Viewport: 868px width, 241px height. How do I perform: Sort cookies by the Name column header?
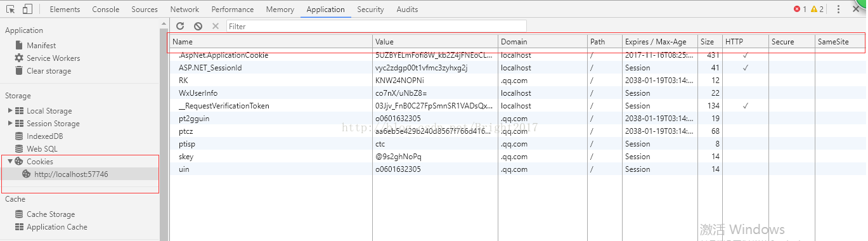[x=271, y=41]
